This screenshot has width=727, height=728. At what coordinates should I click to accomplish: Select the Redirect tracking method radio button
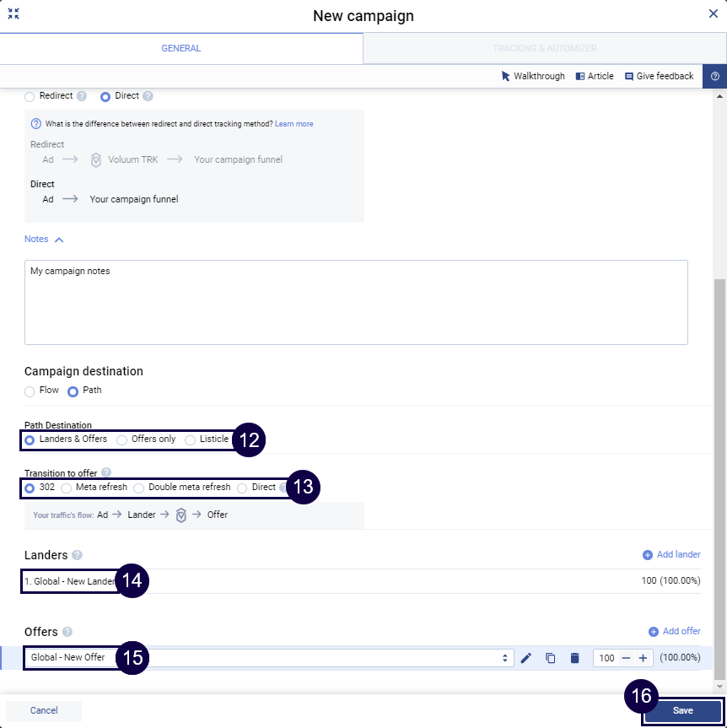(30, 97)
